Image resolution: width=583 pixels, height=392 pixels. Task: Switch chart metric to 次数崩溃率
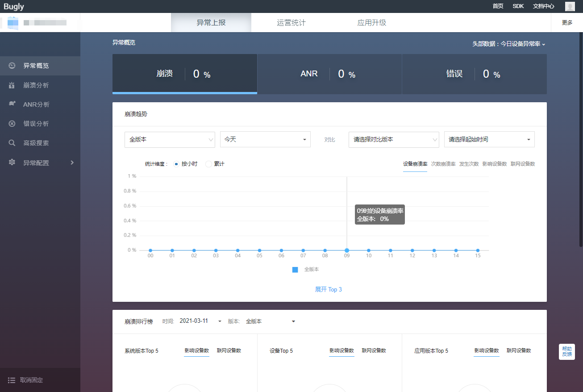click(443, 164)
